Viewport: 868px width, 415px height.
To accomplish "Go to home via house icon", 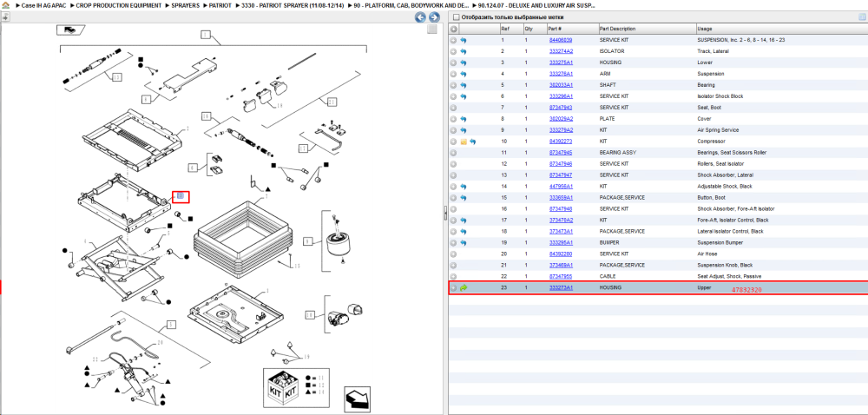I will click(5, 5).
